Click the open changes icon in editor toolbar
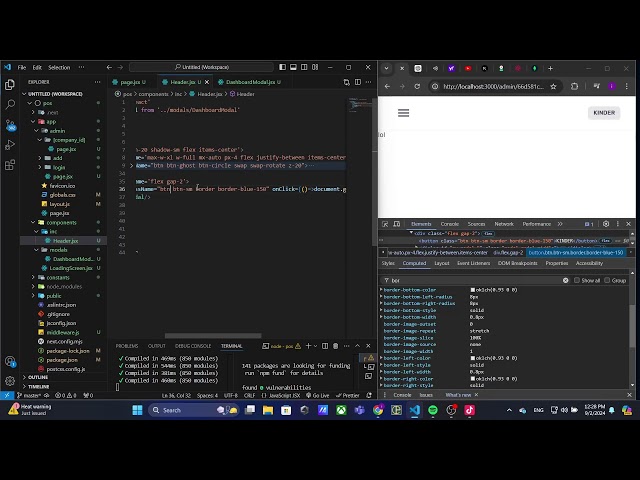640x480 pixels. coord(347,82)
